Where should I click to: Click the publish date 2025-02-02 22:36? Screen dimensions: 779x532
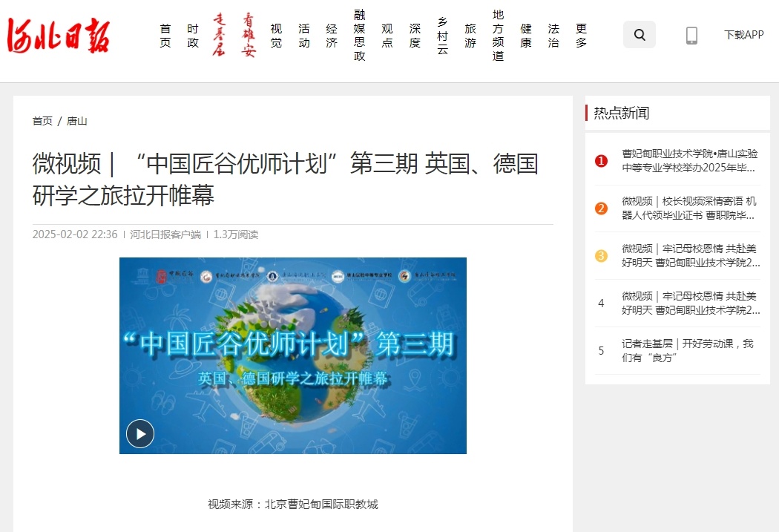coord(75,234)
